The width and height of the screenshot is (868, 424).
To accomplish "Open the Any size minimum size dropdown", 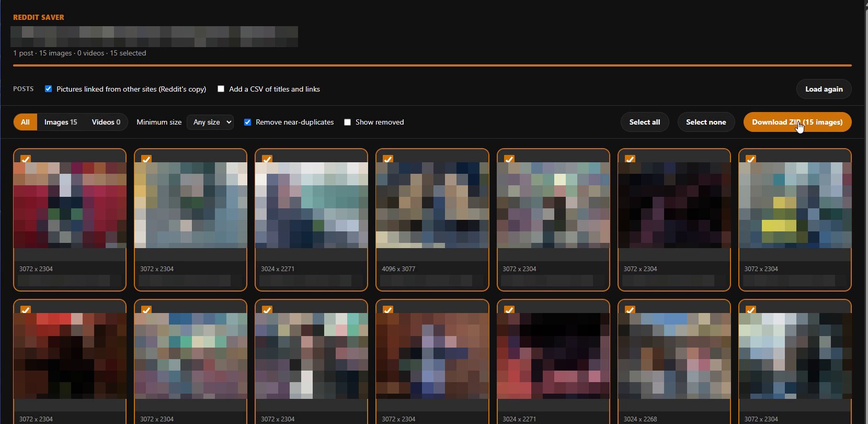I will (210, 122).
